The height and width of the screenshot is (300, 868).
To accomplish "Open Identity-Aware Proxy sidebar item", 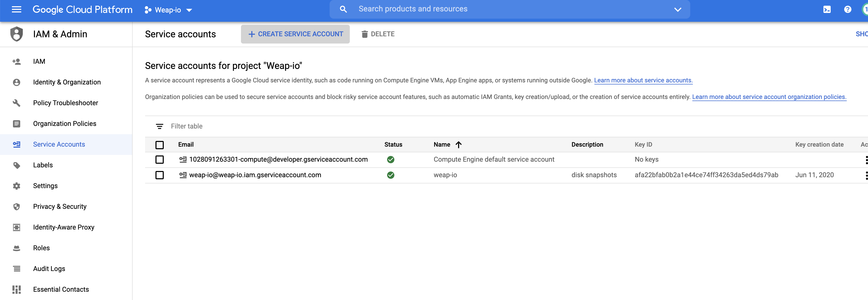I will tap(66, 227).
